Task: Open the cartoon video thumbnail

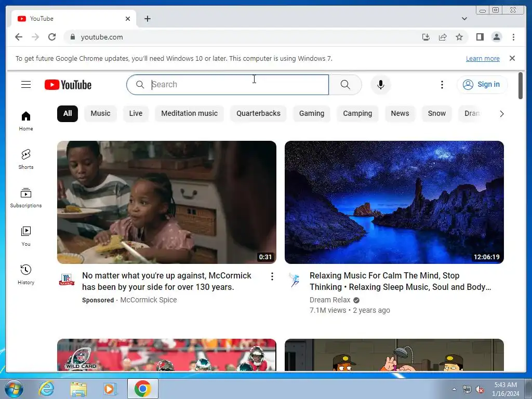Action: 394,354
